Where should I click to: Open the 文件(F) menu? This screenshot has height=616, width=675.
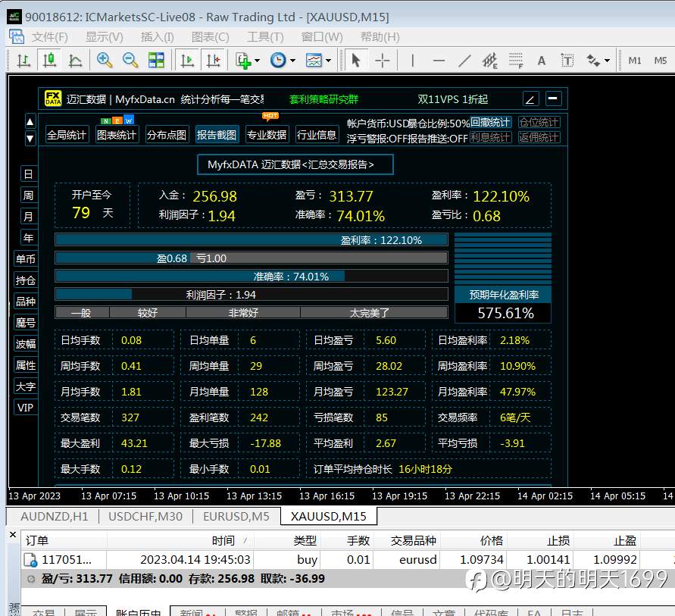(x=49, y=37)
